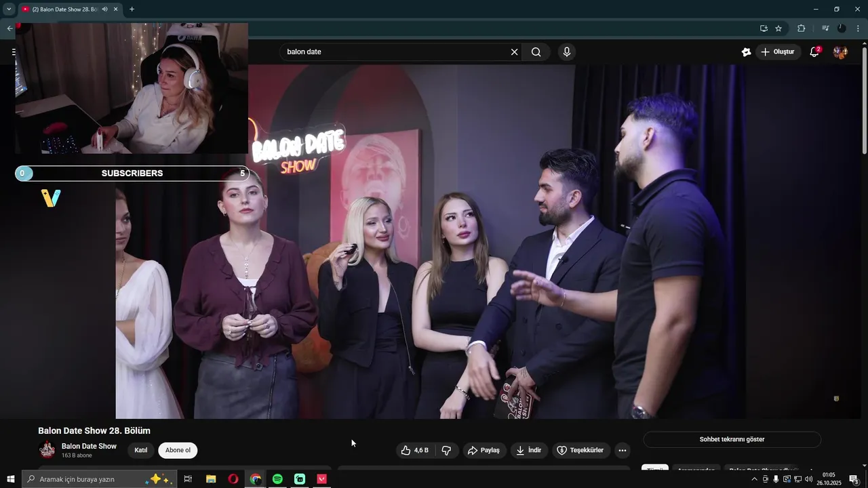Open the clock showing 01:05
This screenshot has height=488, width=868.
tap(829, 479)
